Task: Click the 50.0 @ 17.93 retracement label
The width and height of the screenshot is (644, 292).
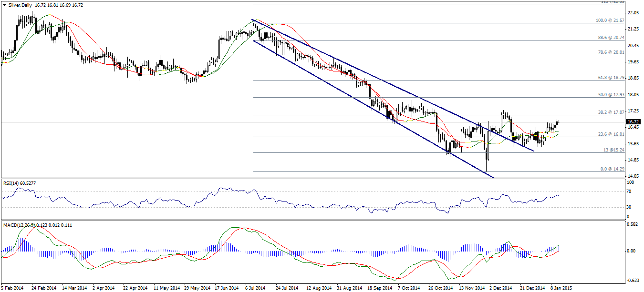Action: click(611, 94)
